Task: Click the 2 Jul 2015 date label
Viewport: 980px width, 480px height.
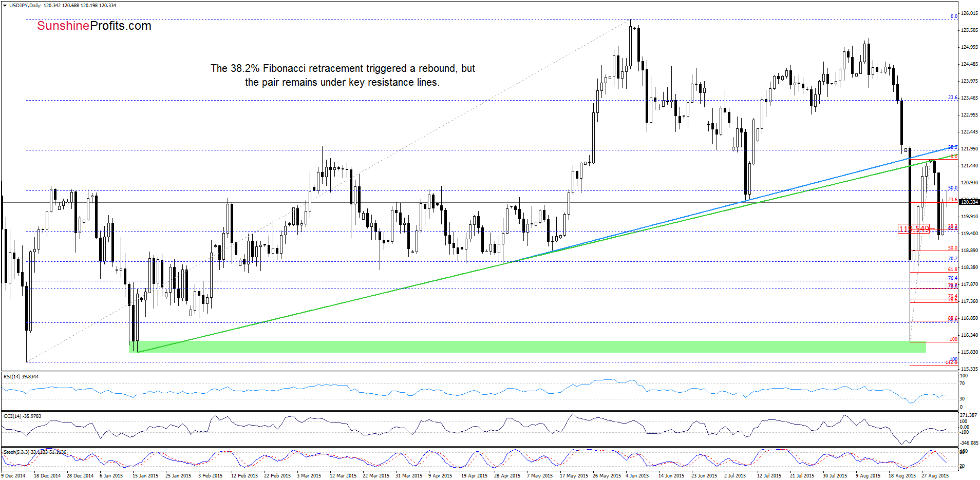Action: [x=736, y=476]
